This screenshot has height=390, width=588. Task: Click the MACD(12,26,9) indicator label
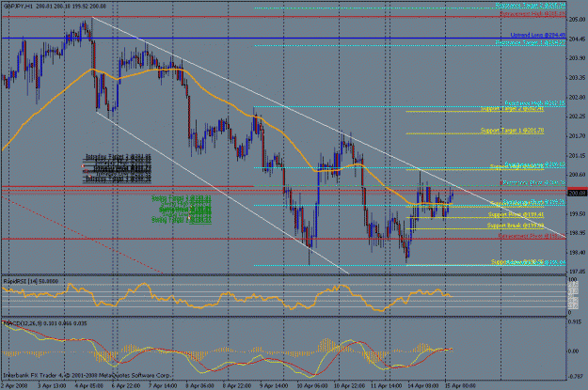[x=44, y=323]
